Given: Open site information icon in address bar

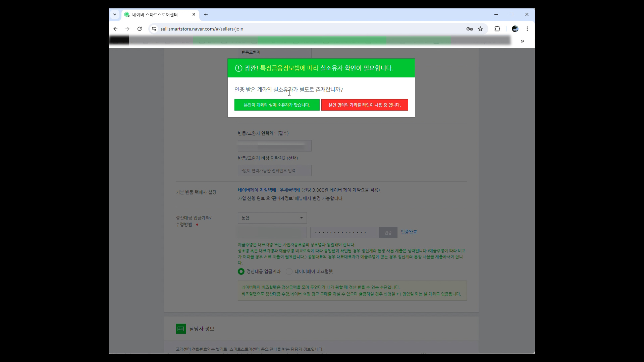Looking at the screenshot, I should [154, 29].
